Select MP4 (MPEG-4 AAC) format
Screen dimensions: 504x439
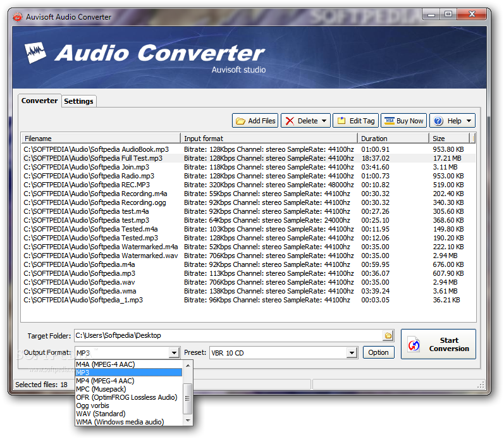click(128, 381)
